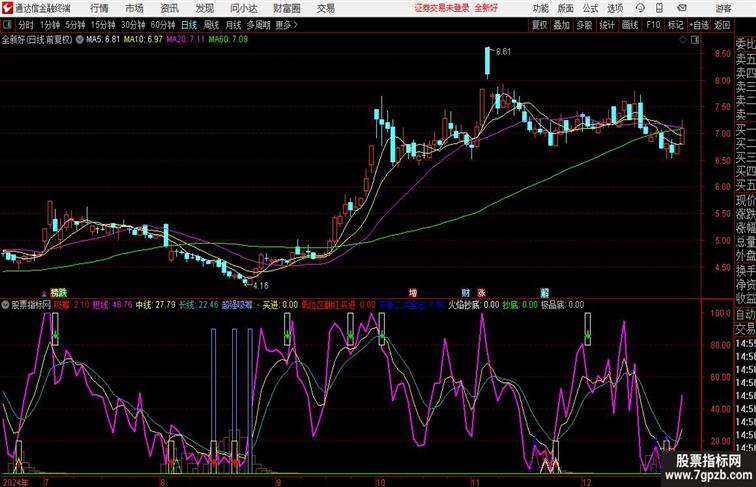
Task: Open the 资讯 menu
Action: (169, 8)
